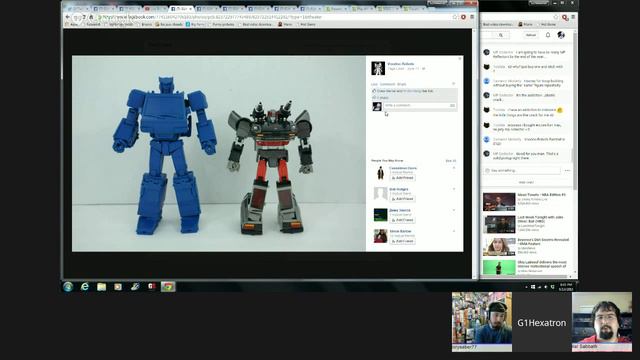Open the media player taskbar icon

tap(118, 287)
